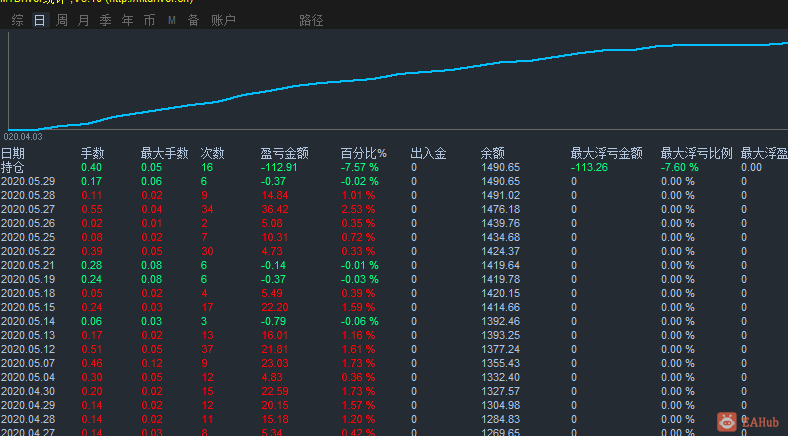Select the 2020.05.25 date row
This screenshot has height=437, width=788.
(x=394, y=237)
